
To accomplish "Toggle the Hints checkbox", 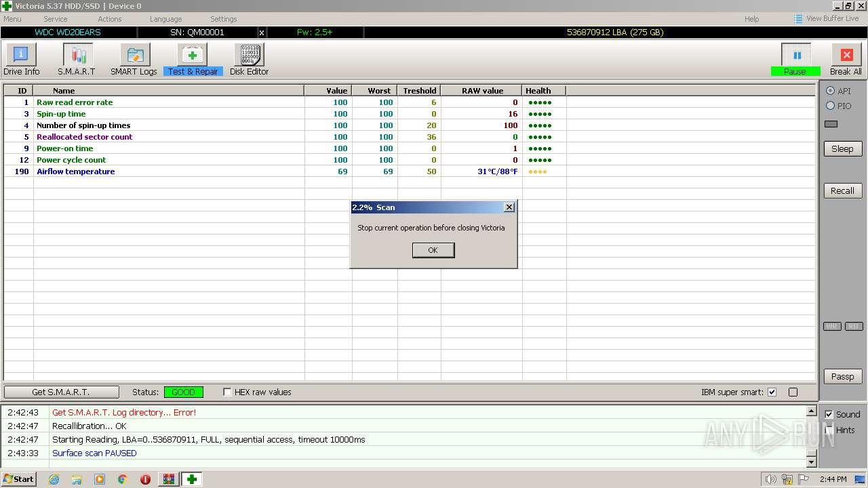I will [x=829, y=430].
